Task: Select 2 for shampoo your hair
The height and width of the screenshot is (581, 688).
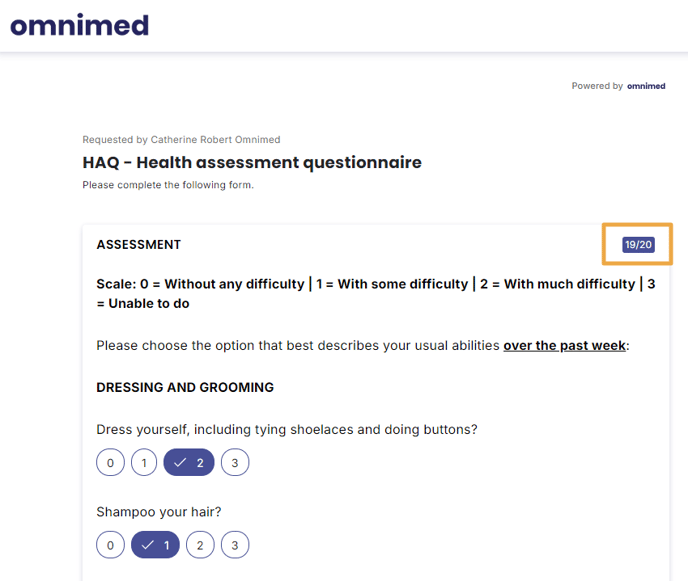Action: [x=200, y=545]
